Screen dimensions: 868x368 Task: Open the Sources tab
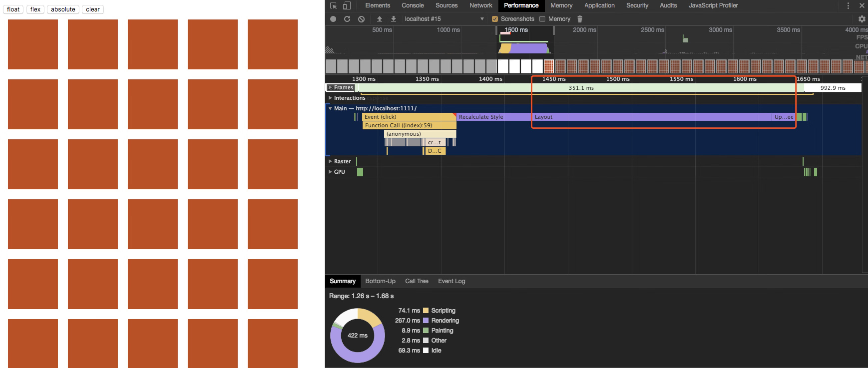(446, 6)
